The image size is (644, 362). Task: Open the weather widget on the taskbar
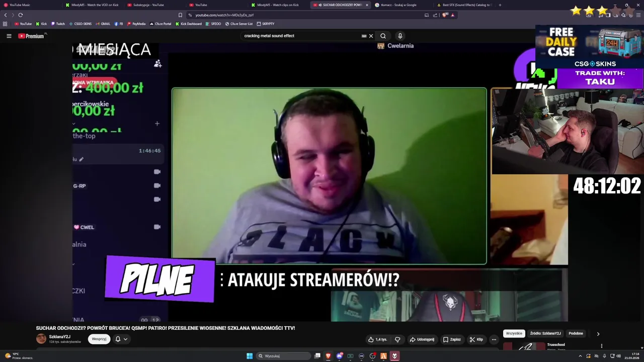19,356
